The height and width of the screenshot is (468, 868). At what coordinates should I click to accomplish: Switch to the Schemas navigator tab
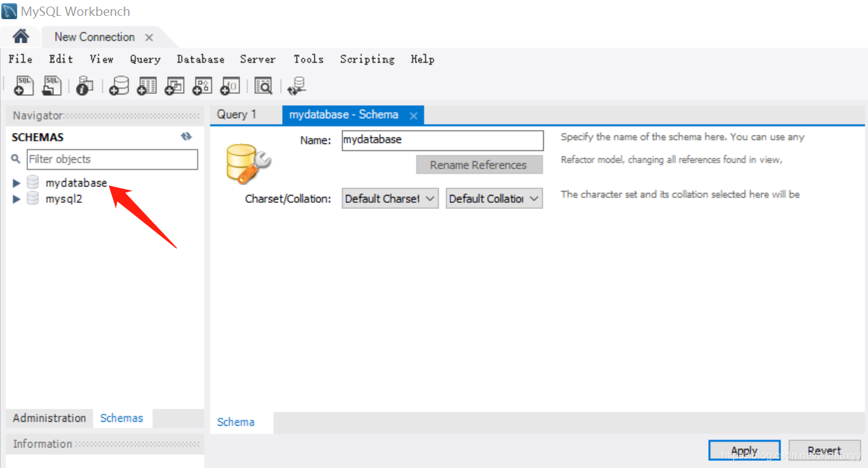pyautogui.click(x=122, y=418)
